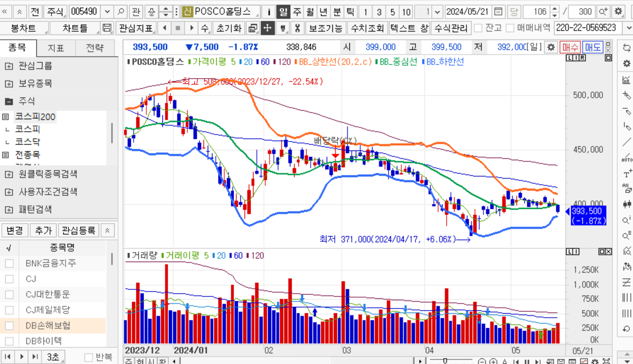
Task: Click the stock search magnifier icon
Action: coord(121,12)
